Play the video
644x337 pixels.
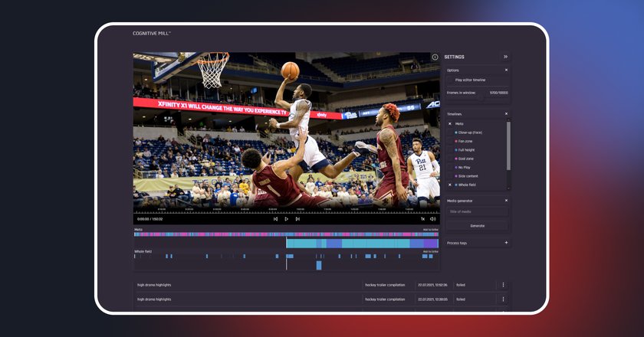(286, 219)
